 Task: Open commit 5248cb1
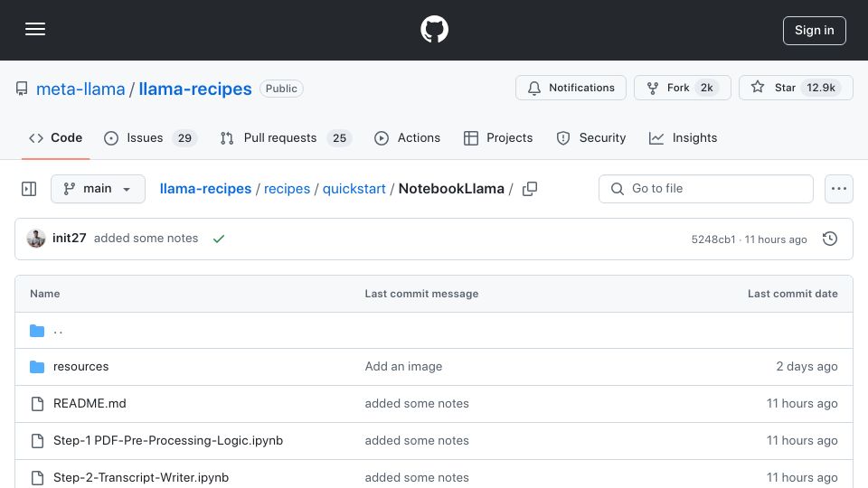713,239
